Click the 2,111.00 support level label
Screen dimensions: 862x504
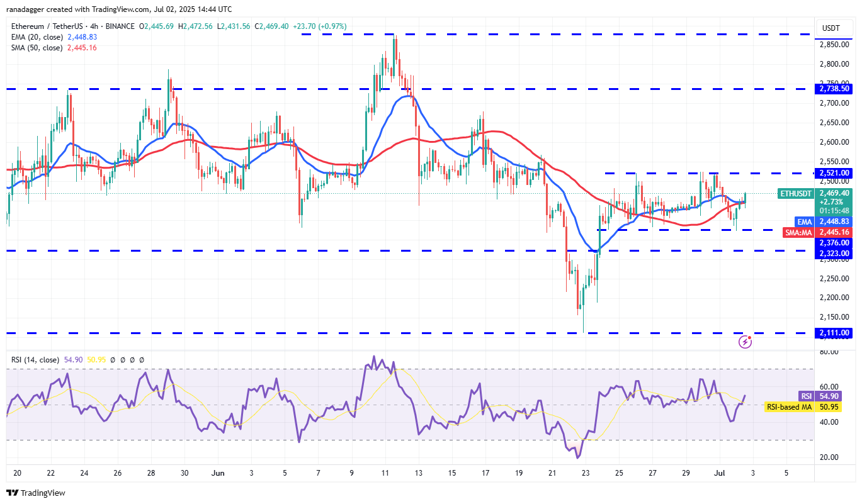coord(834,333)
